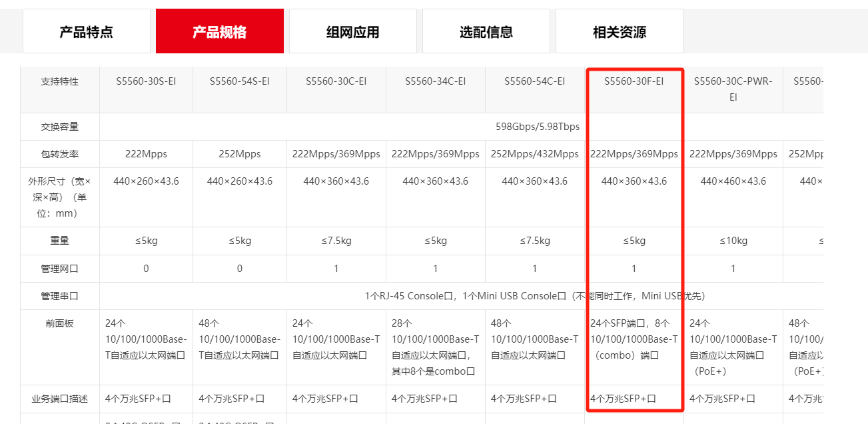Click the 外形尺寸 row label
Screen dimensions: 868x424
pyautogui.click(x=60, y=197)
